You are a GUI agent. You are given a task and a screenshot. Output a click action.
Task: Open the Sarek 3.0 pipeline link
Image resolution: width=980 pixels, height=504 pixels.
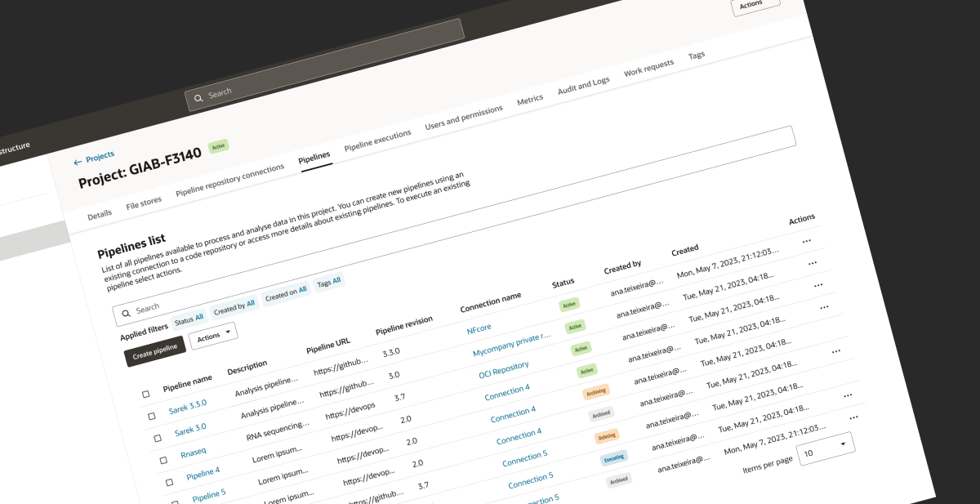pos(190,429)
